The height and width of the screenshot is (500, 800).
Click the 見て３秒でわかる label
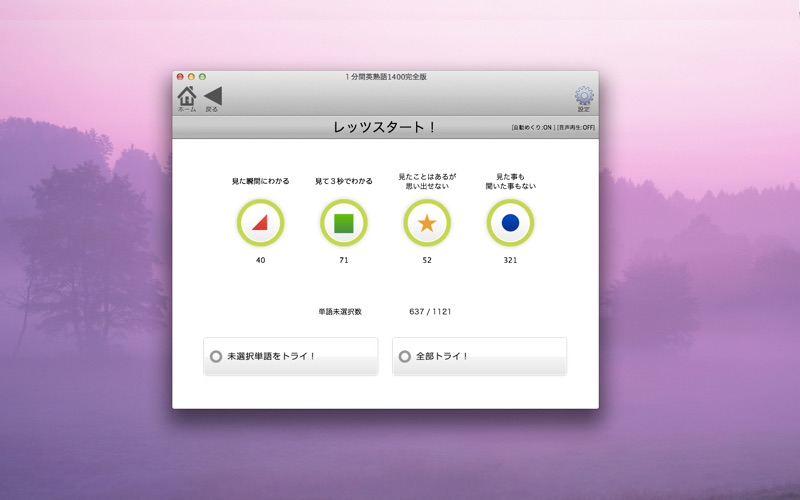(x=343, y=181)
